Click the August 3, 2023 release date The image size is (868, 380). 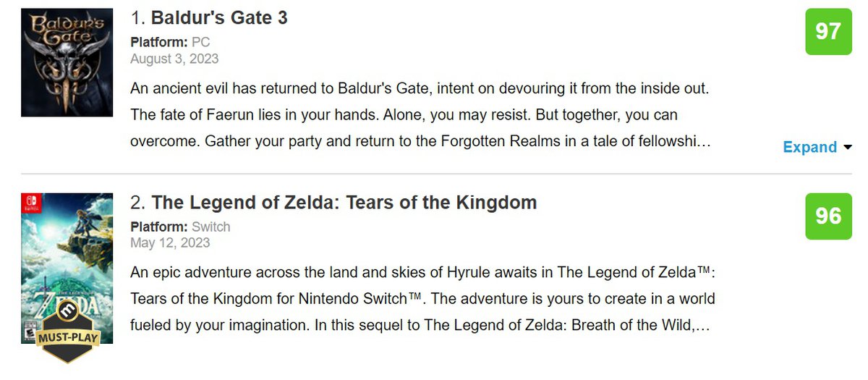pyautogui.click(x=174, y=58)
